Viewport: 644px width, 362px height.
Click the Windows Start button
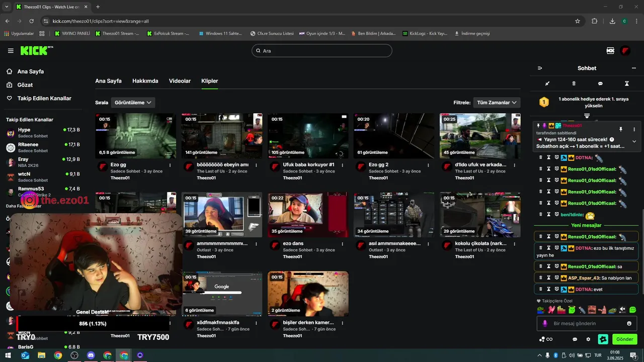[x=9, y=355]
